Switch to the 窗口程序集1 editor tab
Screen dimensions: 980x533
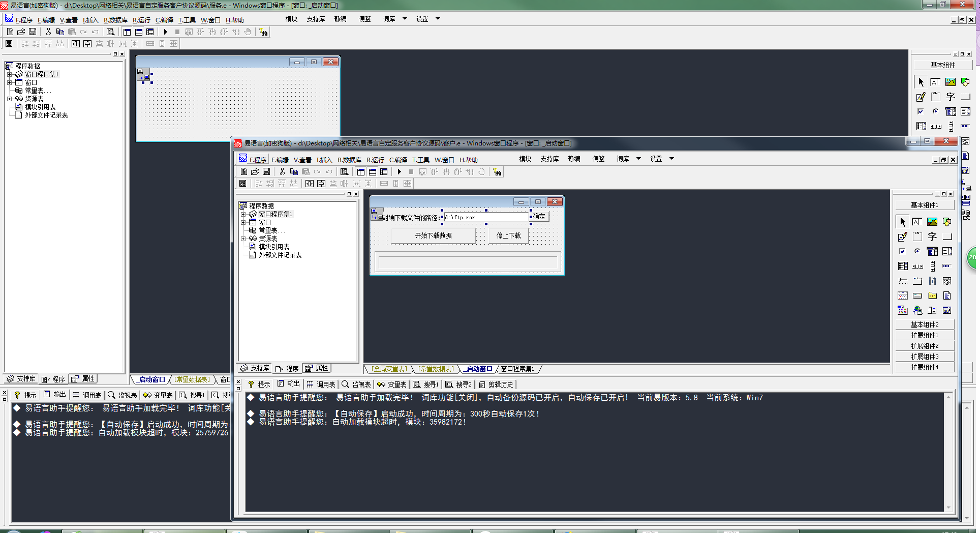517,369
